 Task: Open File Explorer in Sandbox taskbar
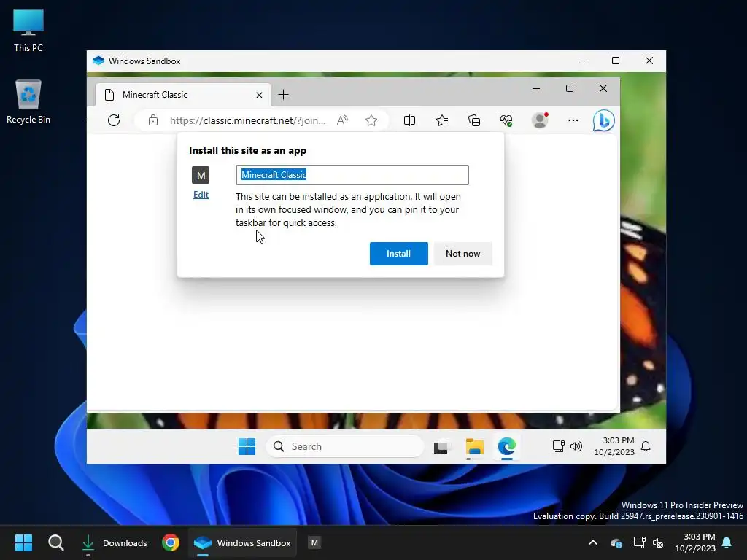pos(474,447)
